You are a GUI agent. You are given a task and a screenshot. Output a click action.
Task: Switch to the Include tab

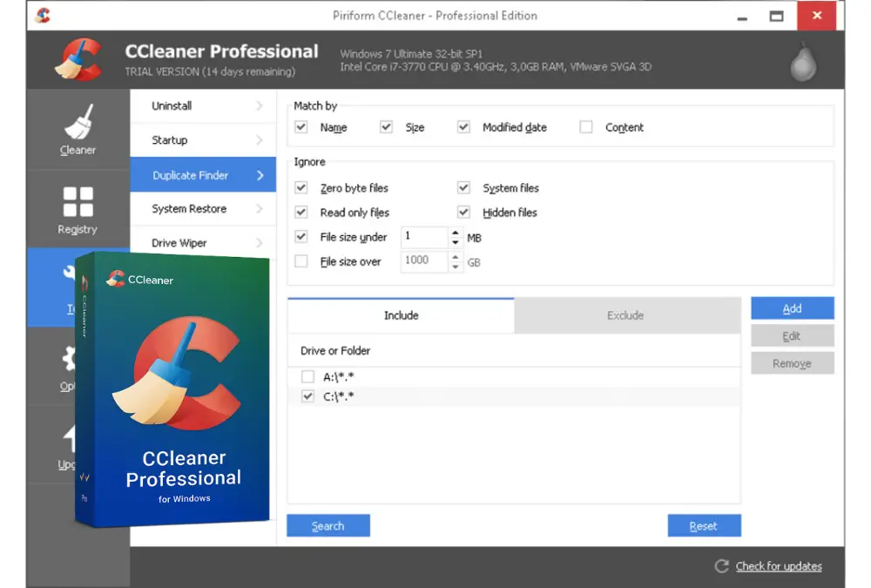(401, 315)
